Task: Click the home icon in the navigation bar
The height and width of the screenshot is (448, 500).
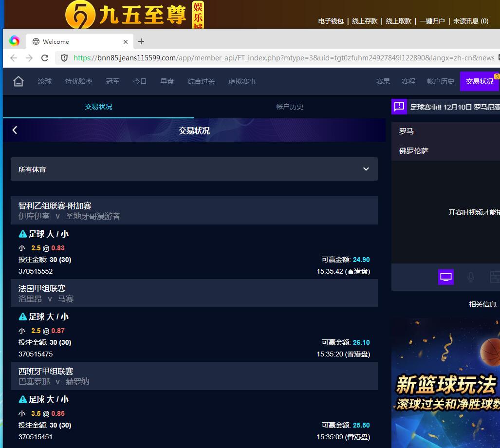Action: pos(18,81)
